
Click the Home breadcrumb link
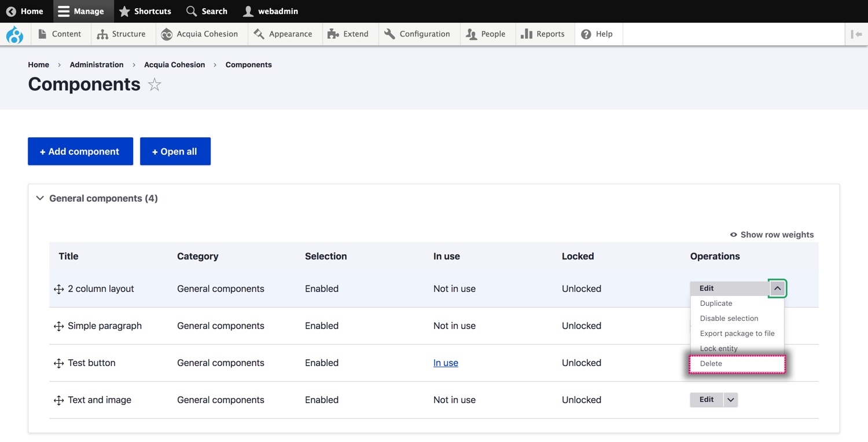click(39, 65)
